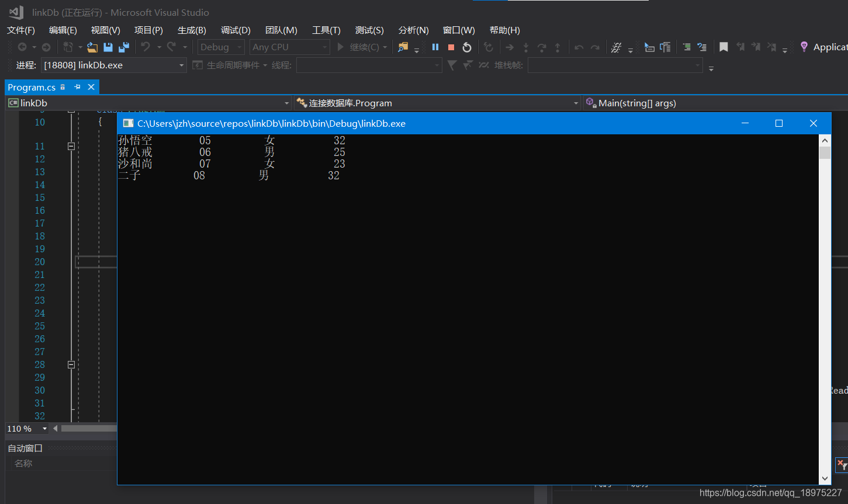Screen dimensions: 848x504
Task: Click the Show Next Statement arrow icon
Action: (510, 47)
